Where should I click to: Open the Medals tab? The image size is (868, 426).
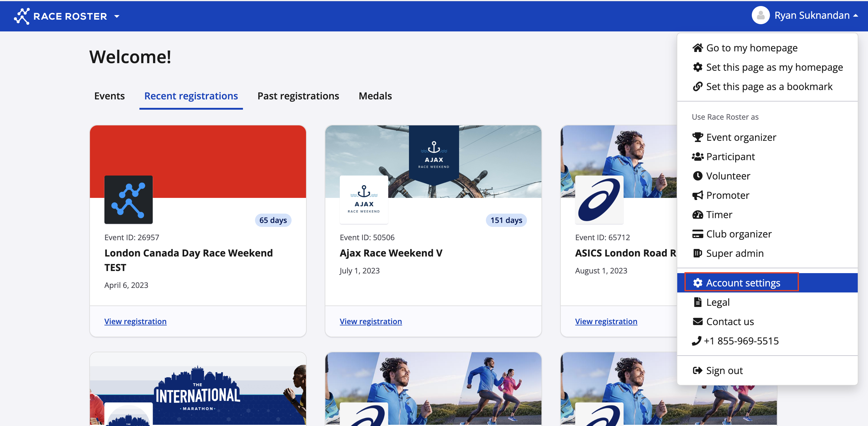point(375,96)
